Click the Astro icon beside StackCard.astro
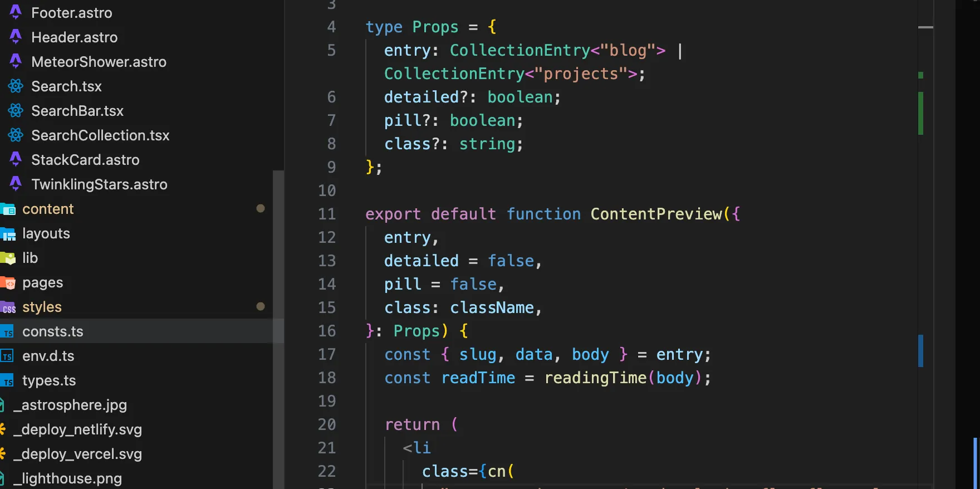The width and height of the screenshot is (980, 489). click(x=16, y=160)
